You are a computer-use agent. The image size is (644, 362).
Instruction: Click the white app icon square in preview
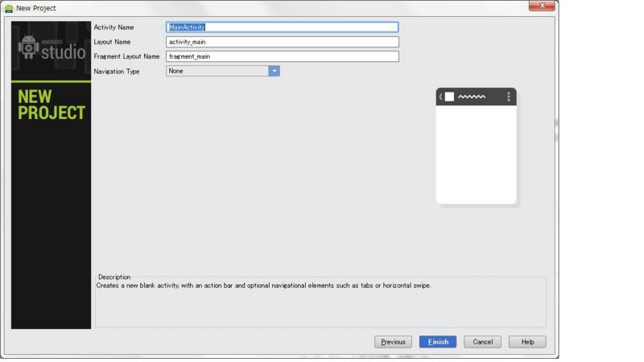click(449, 97)
